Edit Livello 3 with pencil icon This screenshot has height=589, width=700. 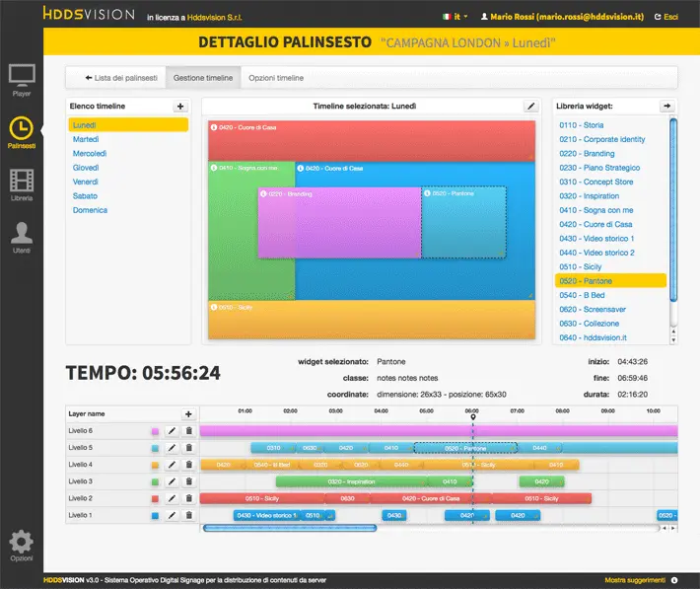[172, 481]
